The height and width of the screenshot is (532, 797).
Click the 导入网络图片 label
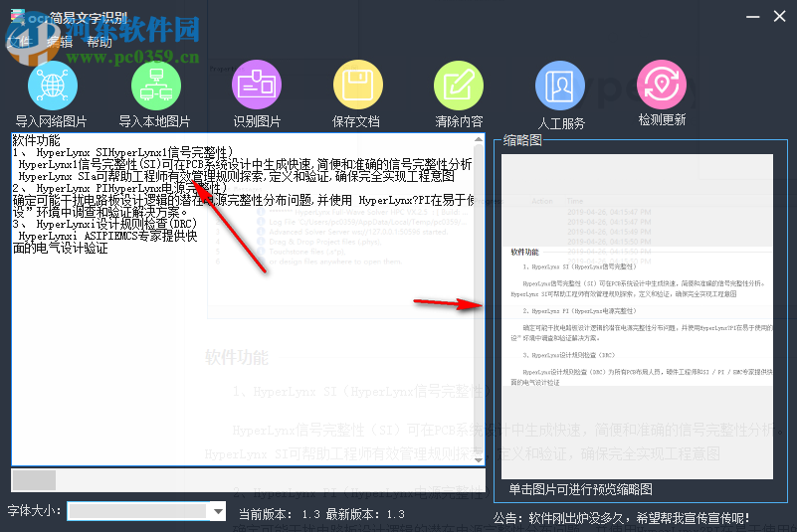52,121
